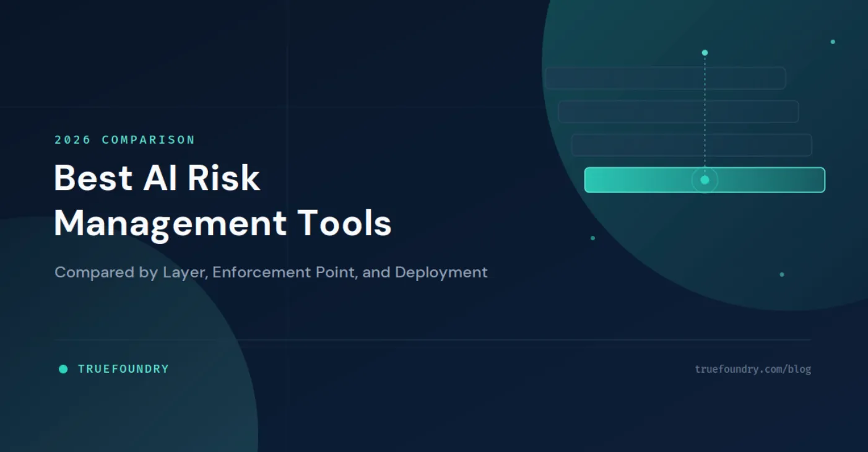Click the "truefoundry.com/blog" URL text
This screenshot has height=452, width=868.
pyautogui.click(x=753, y=369)
